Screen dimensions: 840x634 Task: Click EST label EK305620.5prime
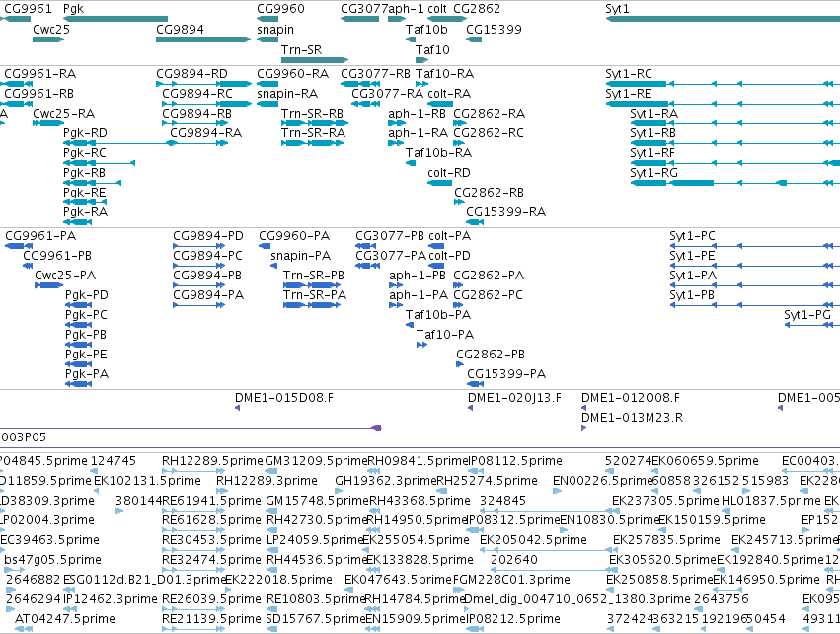coord(662,560)
